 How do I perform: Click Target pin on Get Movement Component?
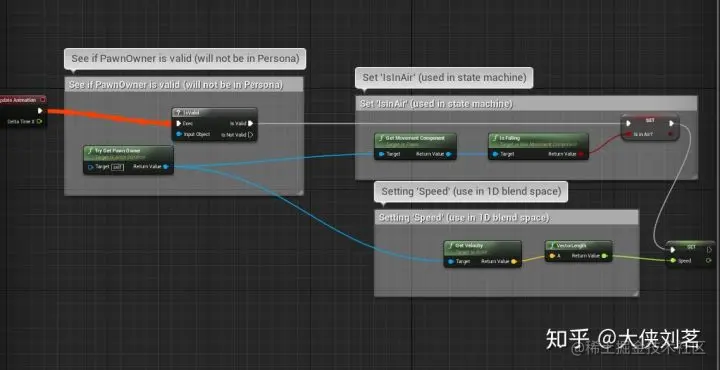click(381, 154)
